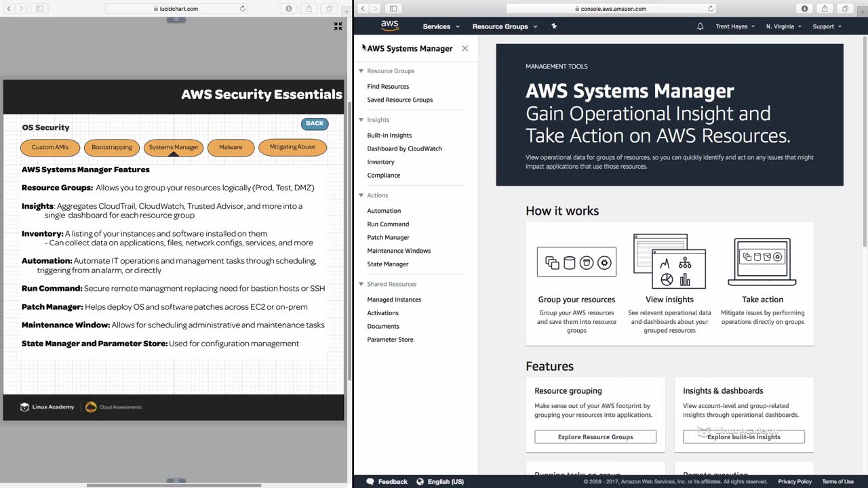Select the Systems Manager tab on the slide

click(x=174, y=147)
